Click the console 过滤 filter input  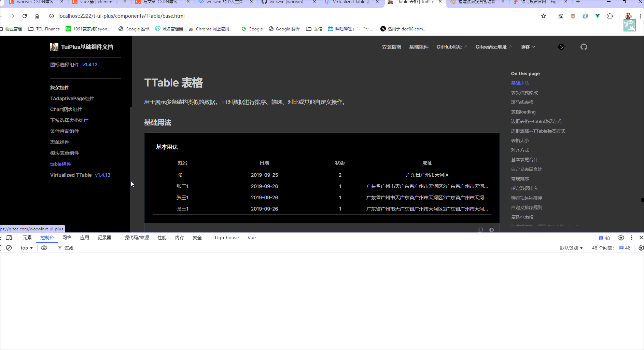[x=69, y=248]
